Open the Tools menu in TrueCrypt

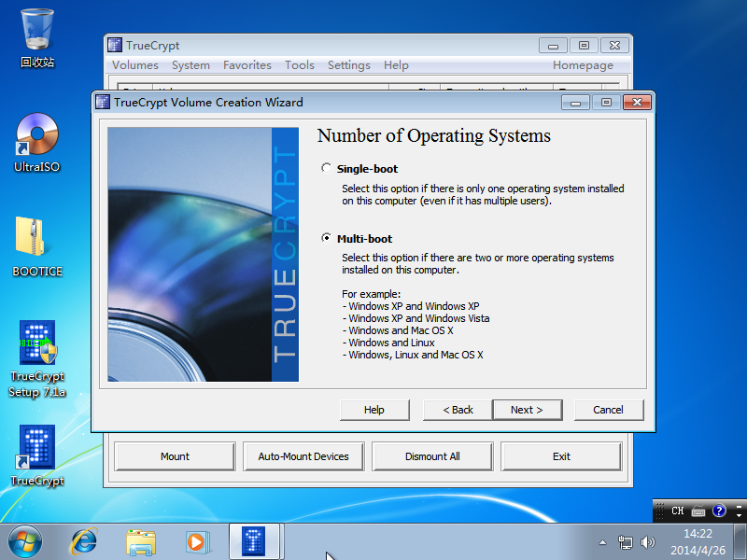pyautogui.click(x=300, y=65)
